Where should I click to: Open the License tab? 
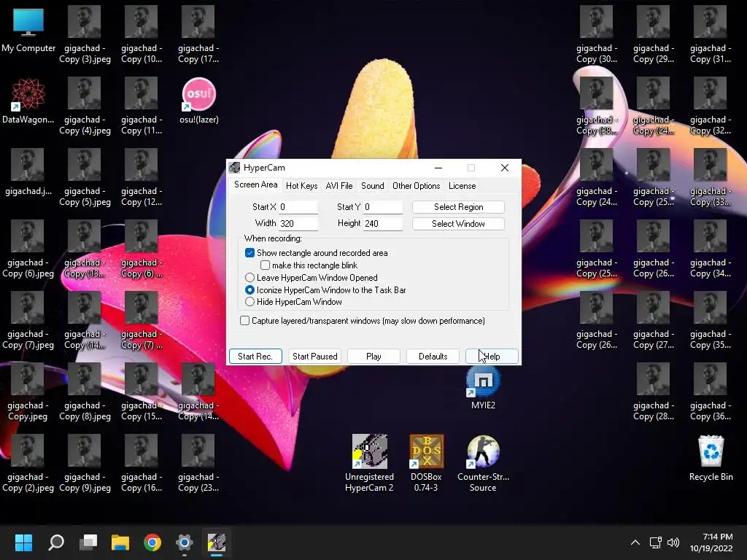coord(462,186)
